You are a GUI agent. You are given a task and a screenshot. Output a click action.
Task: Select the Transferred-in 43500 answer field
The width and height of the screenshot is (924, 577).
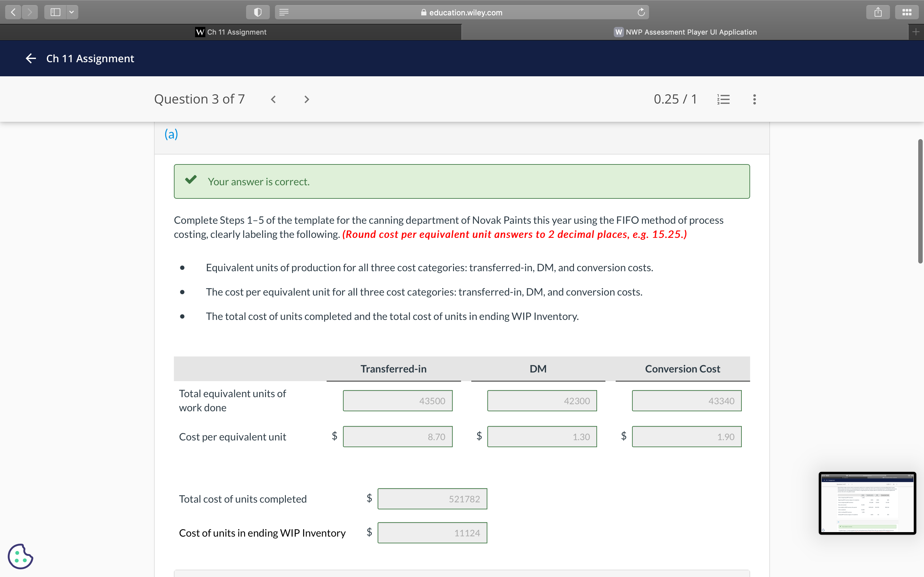[x=398, y=401]
